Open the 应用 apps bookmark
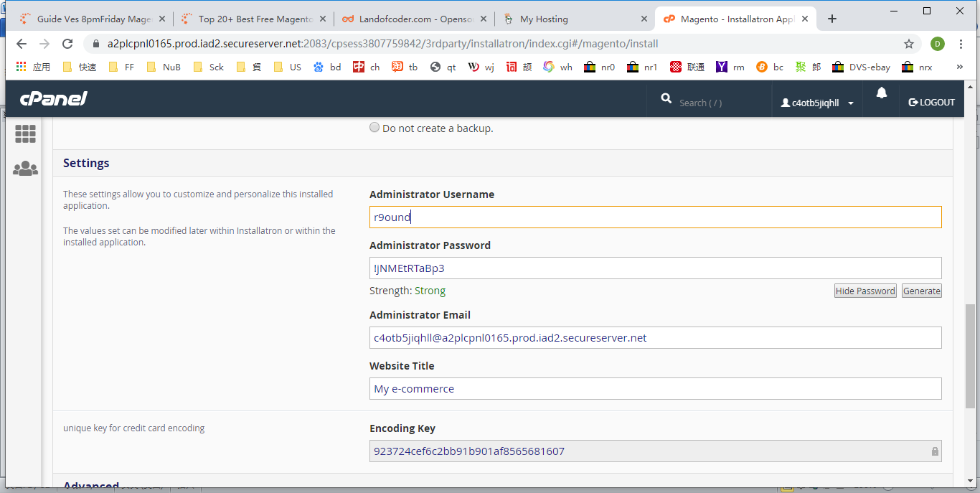 tap(33, 67)
